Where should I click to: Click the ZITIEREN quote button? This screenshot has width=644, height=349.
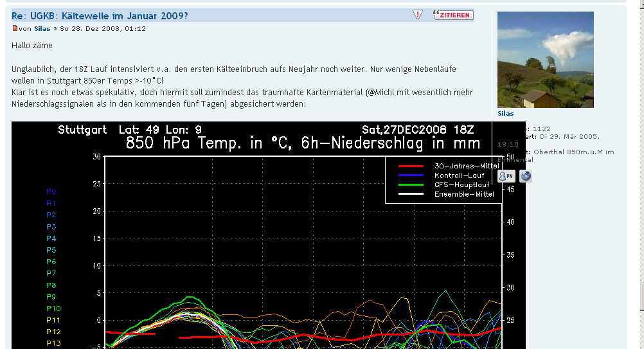[453, 15]
